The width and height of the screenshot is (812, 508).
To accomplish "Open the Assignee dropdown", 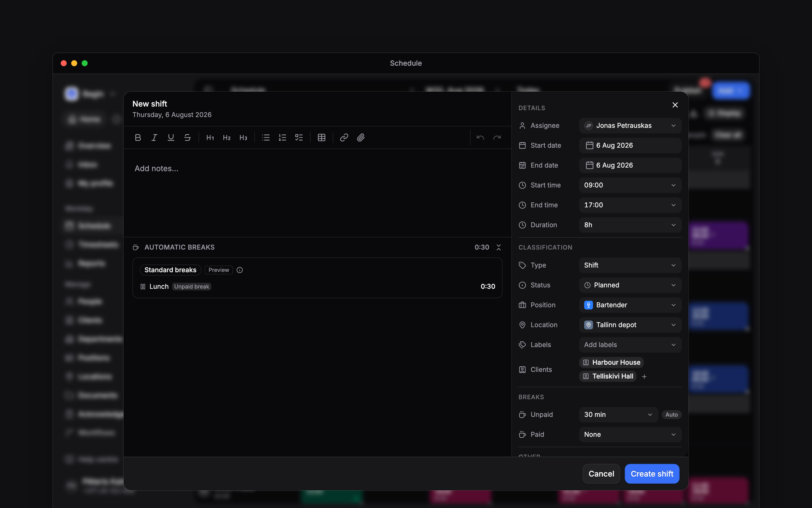I will coord(630,126).
